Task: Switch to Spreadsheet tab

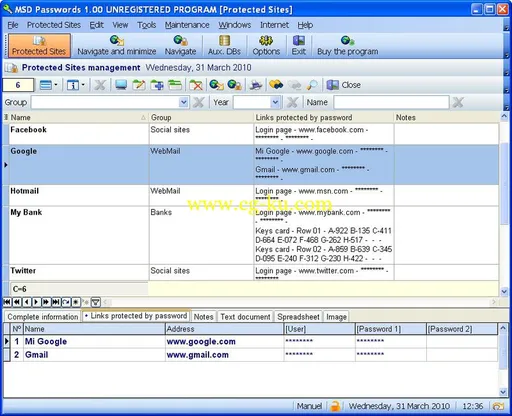Action: click(x=298, y=317)
